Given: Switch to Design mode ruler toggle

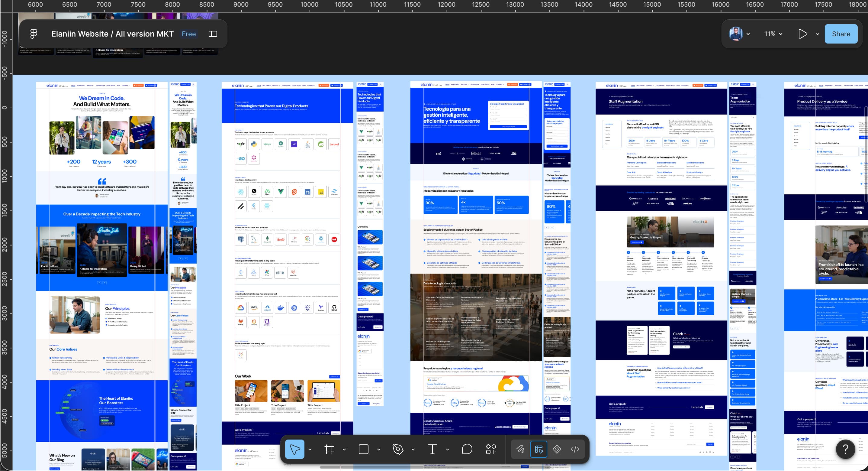Looking at the screenshot, I should pyautogui.click(x=539, y=449).
